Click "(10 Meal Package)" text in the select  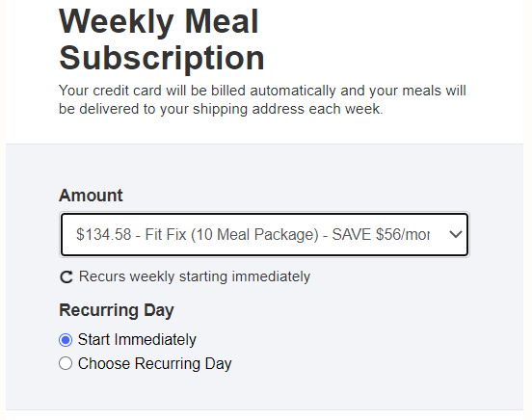pyautogui.click(x=254, y=234)
